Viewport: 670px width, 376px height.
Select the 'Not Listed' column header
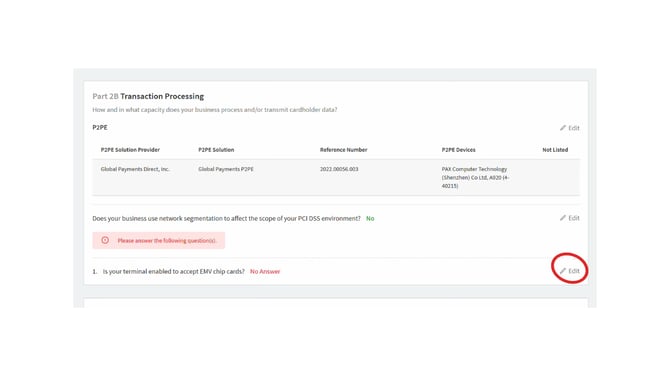click(555, 150)
